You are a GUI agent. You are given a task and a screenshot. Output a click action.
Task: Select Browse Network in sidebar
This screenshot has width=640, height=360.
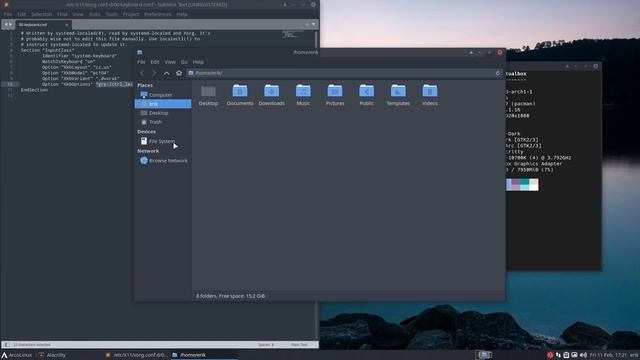point(163,161)
